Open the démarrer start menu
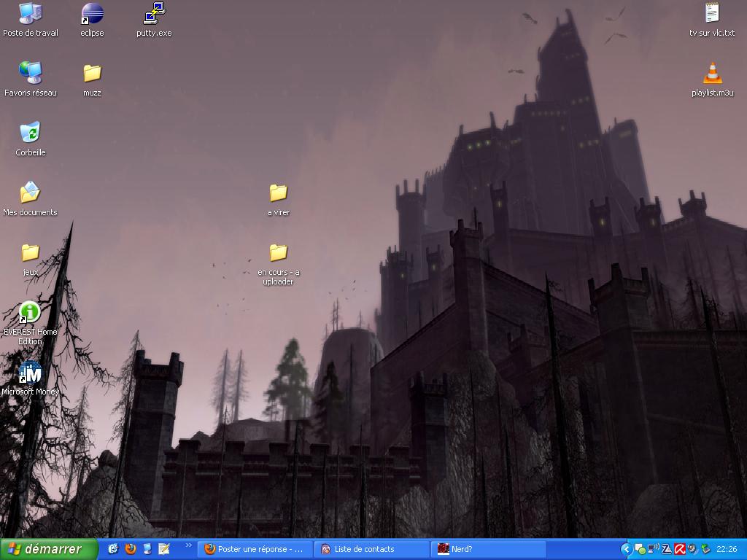 click(x=49, y=549)
